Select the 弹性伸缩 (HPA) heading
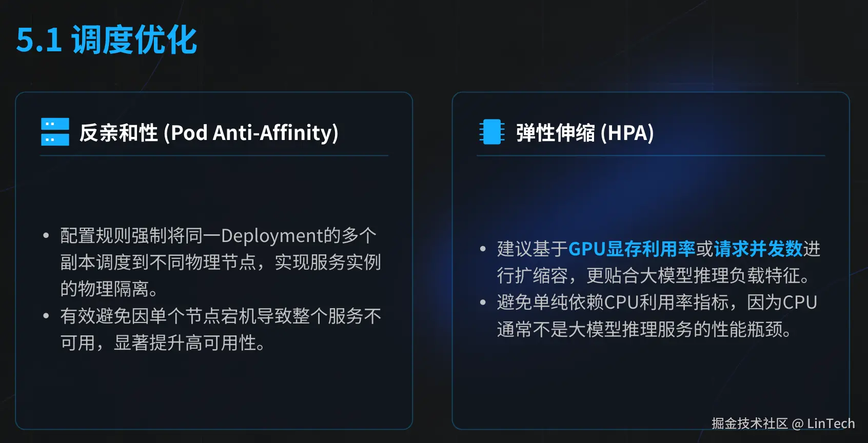The height and width of the screenshot is (443, 868). pyautogui.click(x=585, y=133)
